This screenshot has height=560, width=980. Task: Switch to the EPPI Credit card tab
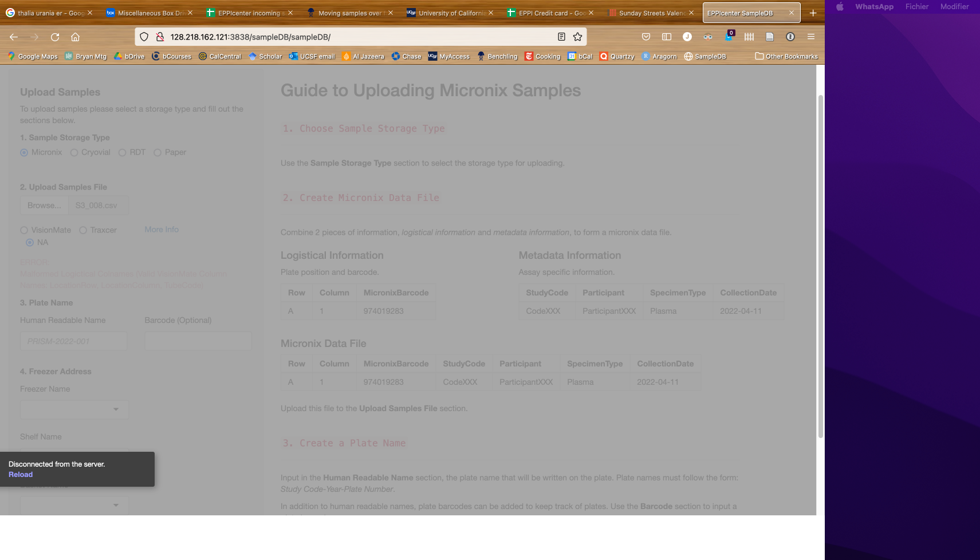[x=547, y=12]
